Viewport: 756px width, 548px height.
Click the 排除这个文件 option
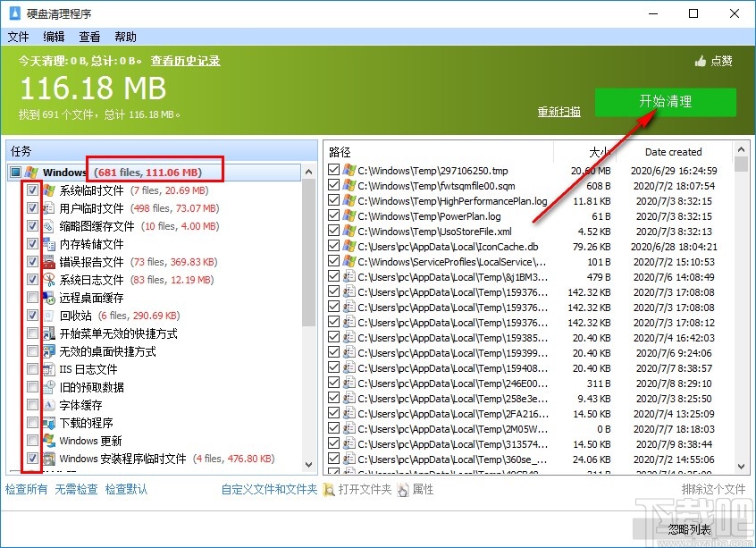coord(714,490)
